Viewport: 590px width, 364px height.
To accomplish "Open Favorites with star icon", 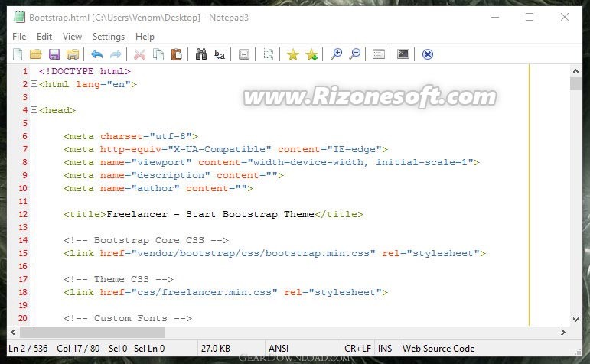I will point(293,54).
